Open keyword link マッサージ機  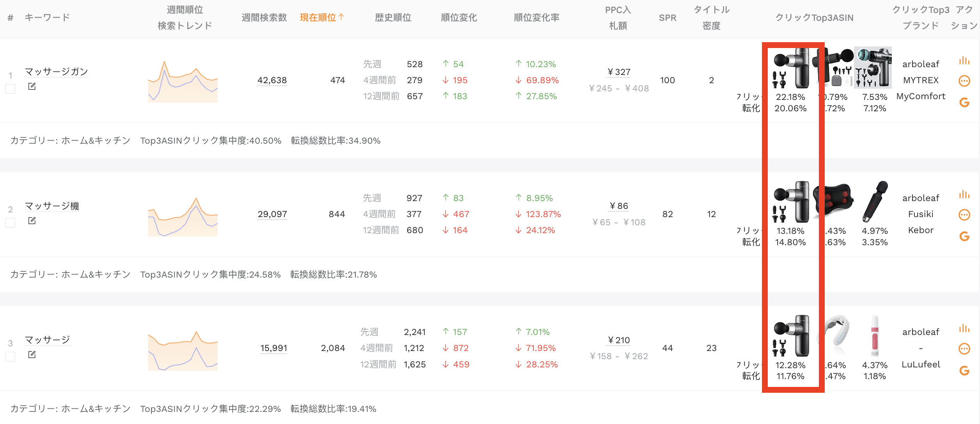(x=52, y=206)
